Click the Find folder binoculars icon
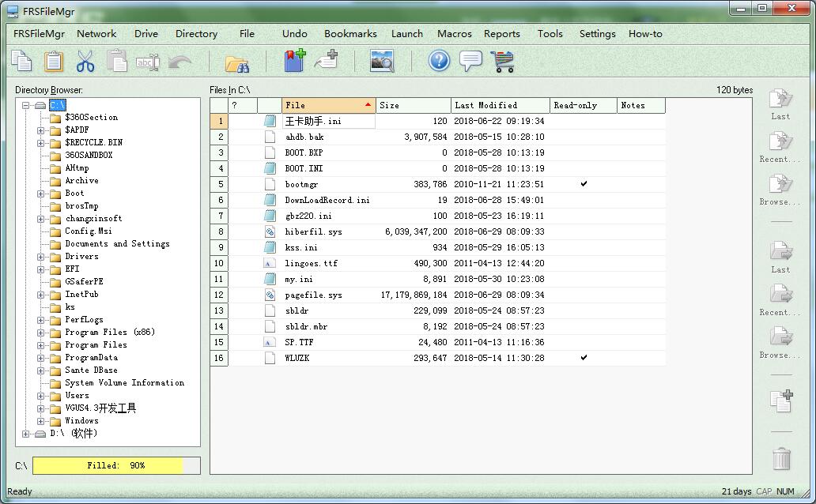Screen dimensions: 816x504 tap(236, 63)
